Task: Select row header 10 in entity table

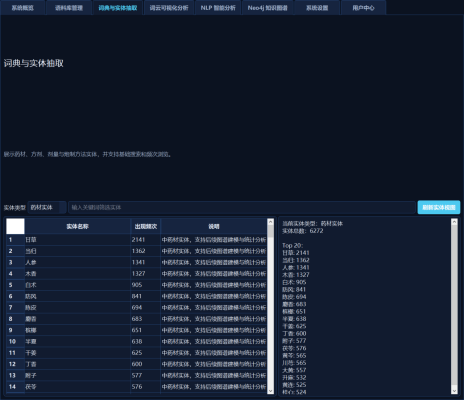Action: point(15,342)
